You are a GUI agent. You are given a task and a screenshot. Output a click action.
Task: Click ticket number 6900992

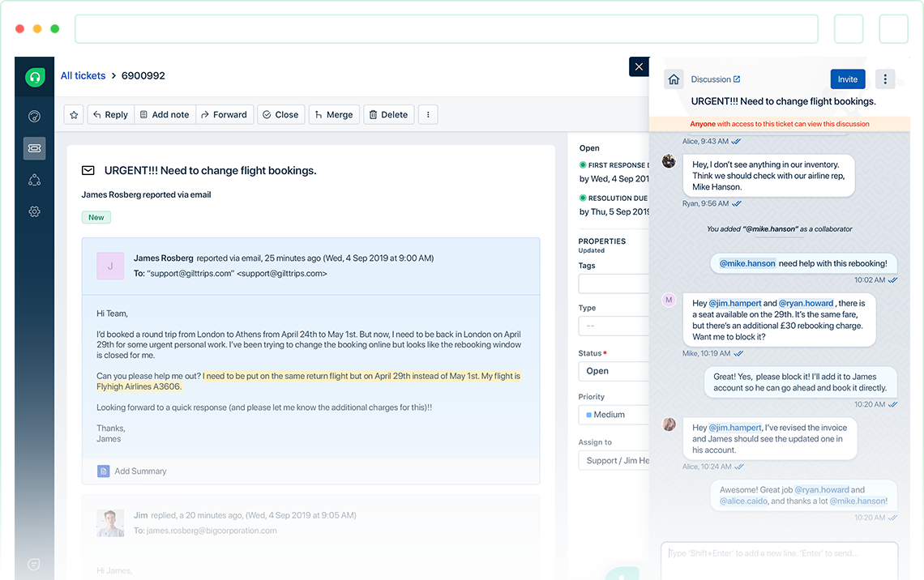coord(143,76)
